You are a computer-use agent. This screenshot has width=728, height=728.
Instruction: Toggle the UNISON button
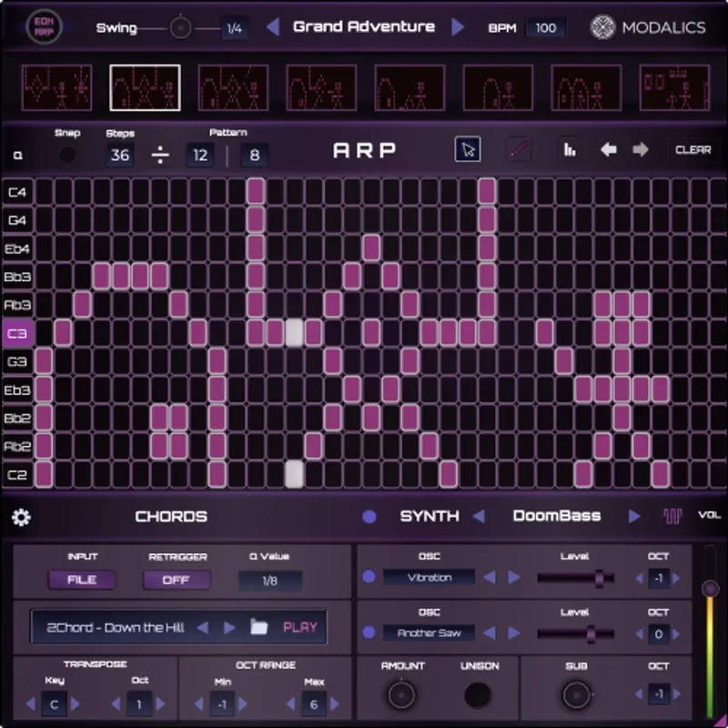click(x=478, y=695)
